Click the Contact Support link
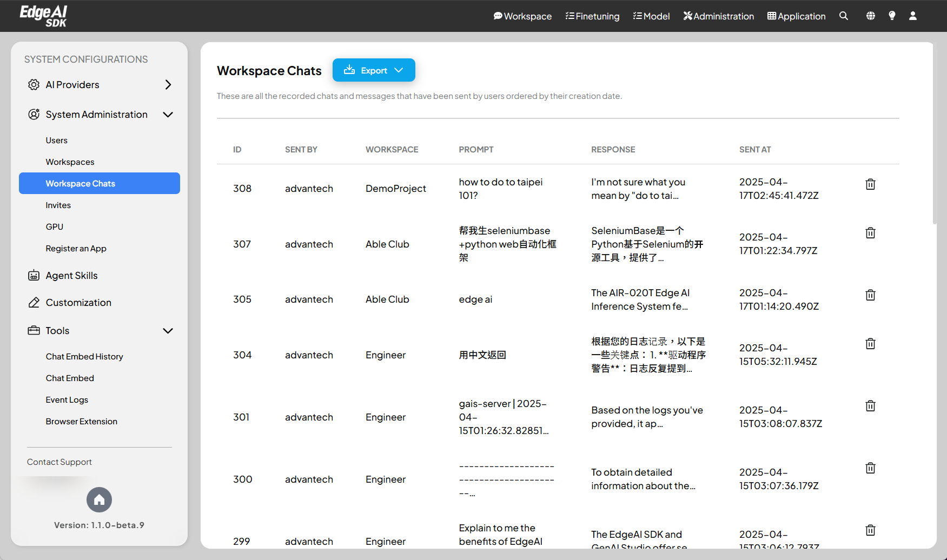Image resolution: width=947 pixels, height=560 pixels. click(59, 462)
